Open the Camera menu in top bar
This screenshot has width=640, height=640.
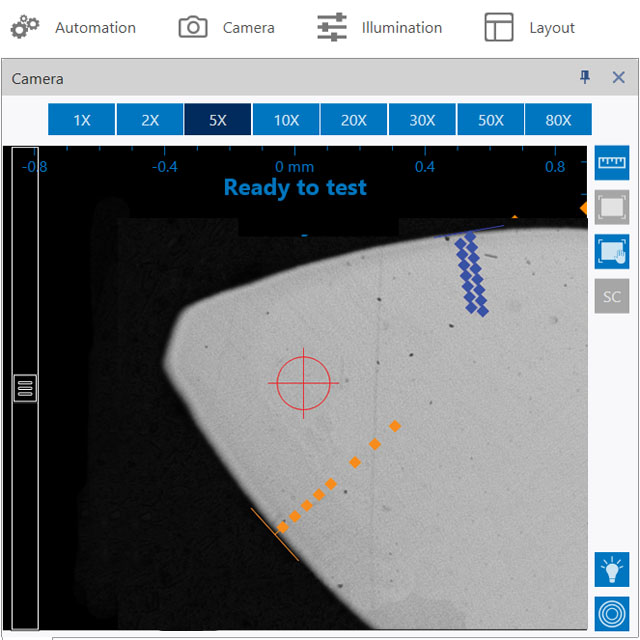[x=226, y=28]
